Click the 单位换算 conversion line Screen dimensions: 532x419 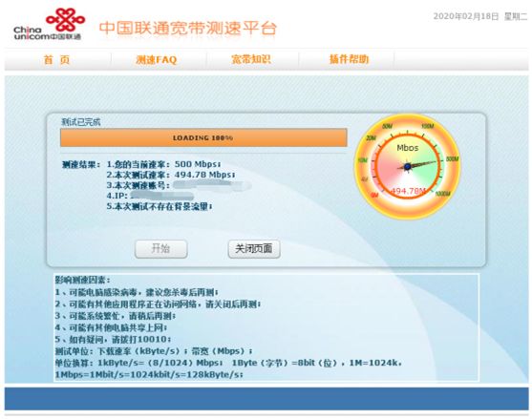pyautogui.click(x=228, y=363)
